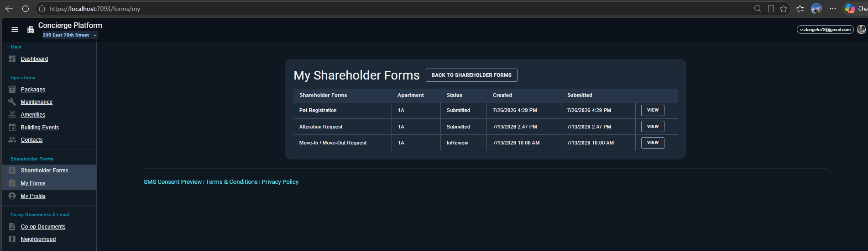Image resolution: width=868 pixels, height=251 pixels.
Task: Open the browser reader view icon
Action: point(771,9)
